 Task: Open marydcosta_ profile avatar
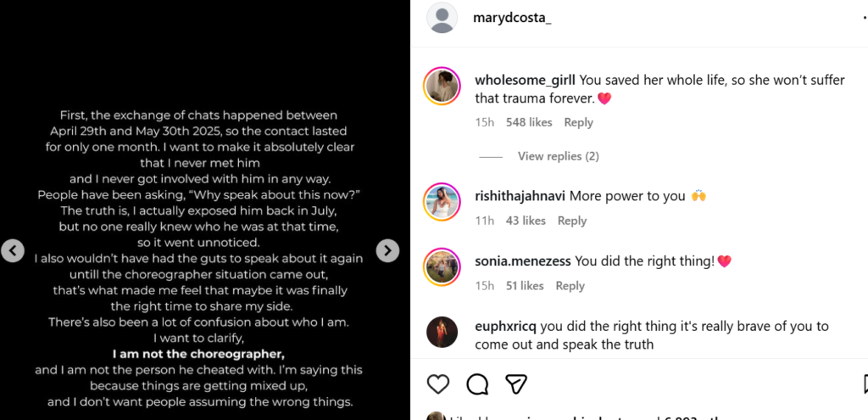point(443,18)
